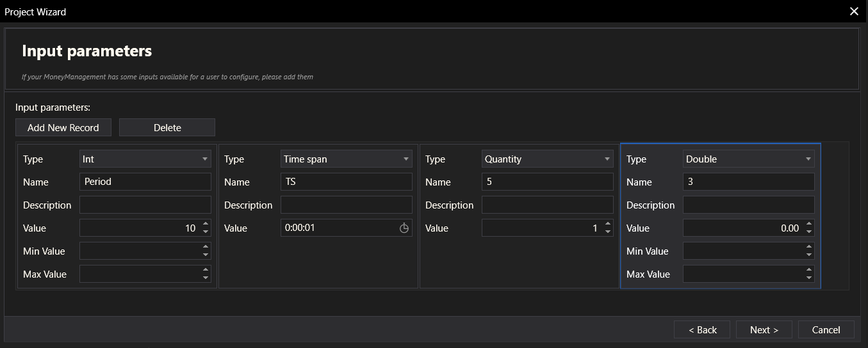Click the Delete button
This screenshot has height=348, width=868.
pos(167,128)
